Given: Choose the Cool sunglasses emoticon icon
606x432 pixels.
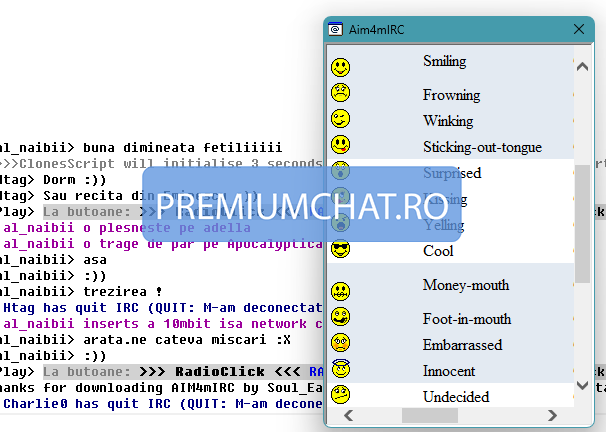Looking at the screenshot, I should 340,248.
